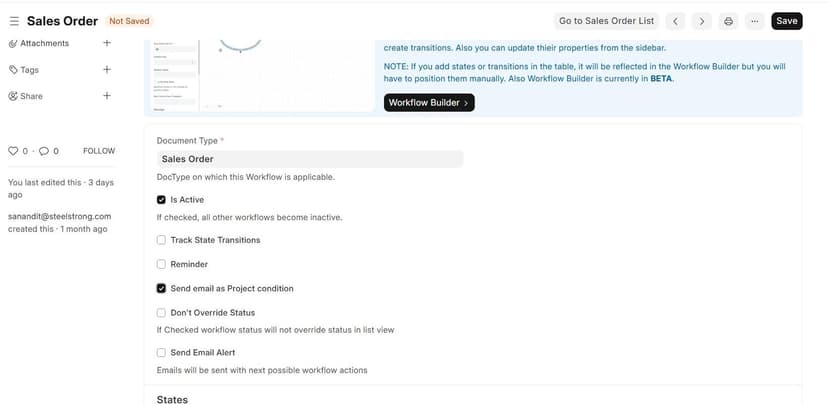Go to next document arrow
828x405 pixels.
[x=702, y=21]
